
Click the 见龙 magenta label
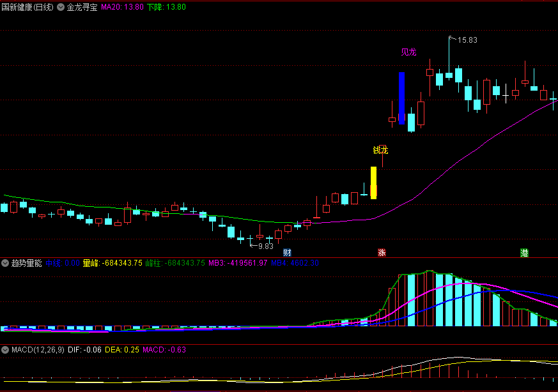(x=408, y=52)
